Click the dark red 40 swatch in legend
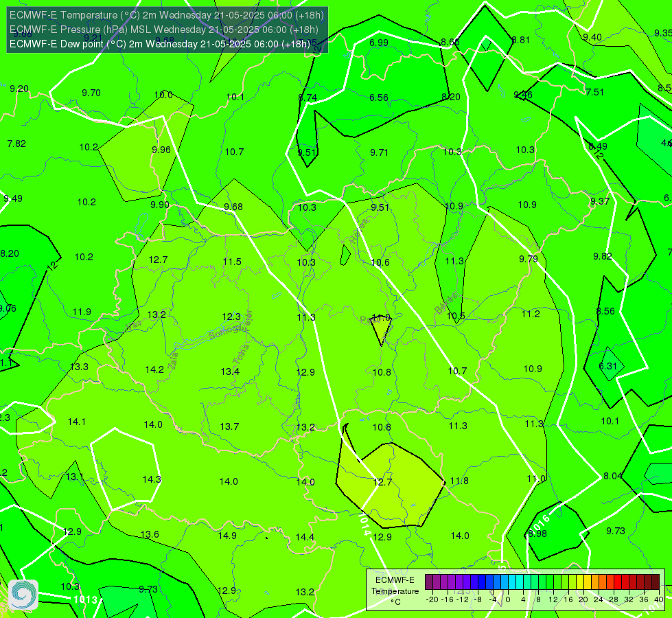Image resolution: width=672 pixels, height=618 pixels. coord(656,582)
